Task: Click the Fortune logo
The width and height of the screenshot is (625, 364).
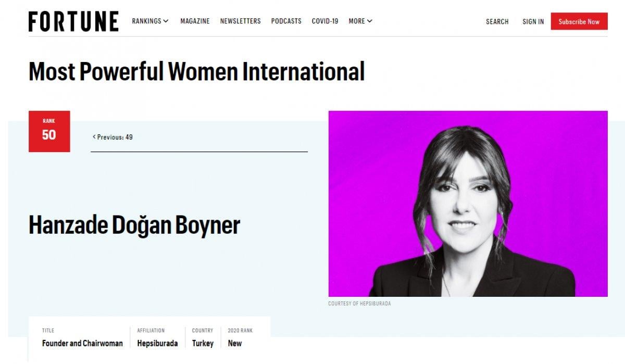Action: click(x=73, y=21)
